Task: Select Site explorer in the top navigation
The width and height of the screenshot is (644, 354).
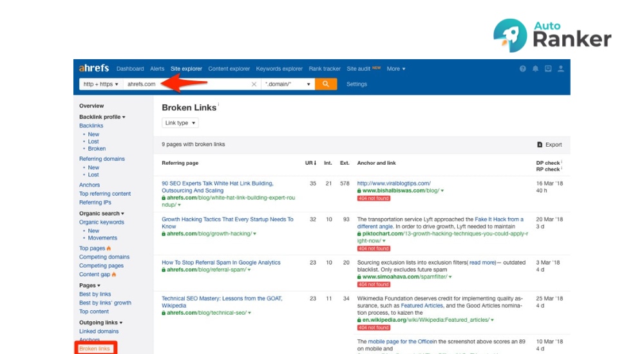Action: (187, 69)
